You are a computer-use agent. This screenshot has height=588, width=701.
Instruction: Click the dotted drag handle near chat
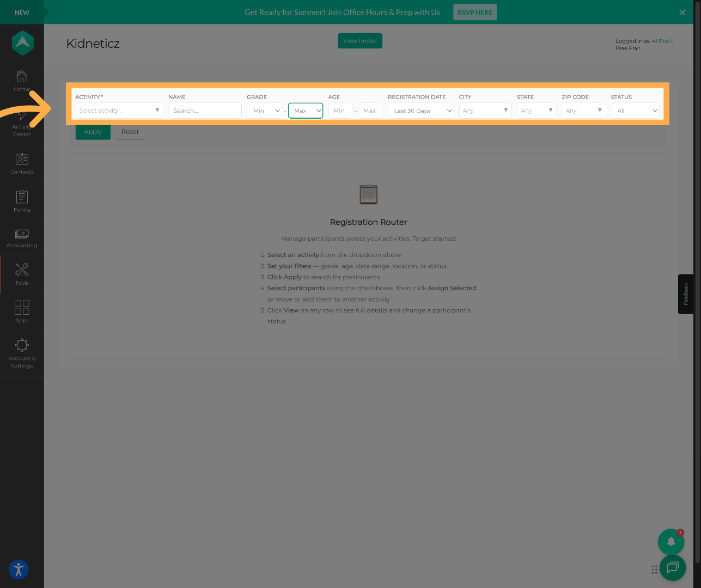click(654, 569)
